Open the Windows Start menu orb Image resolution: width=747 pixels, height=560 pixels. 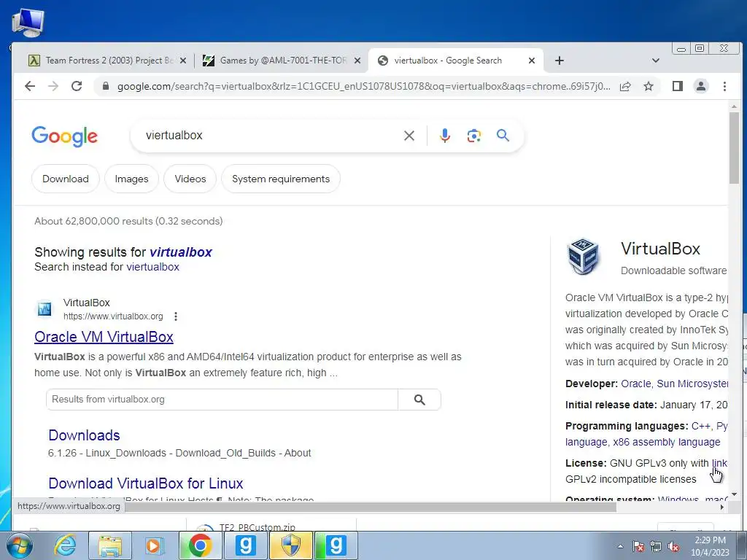[x=19, y=545]
